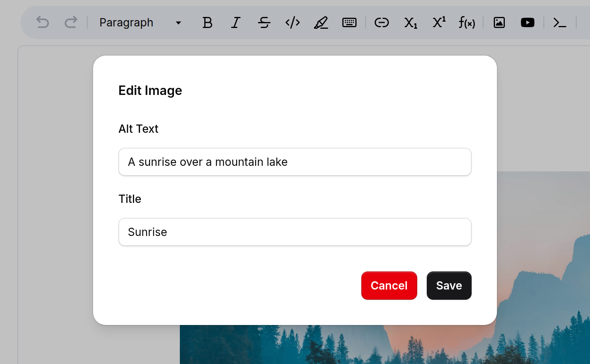This screenshot has height=364, width=590.
Task: Save the image changes
Action: [x=449, y=286]
